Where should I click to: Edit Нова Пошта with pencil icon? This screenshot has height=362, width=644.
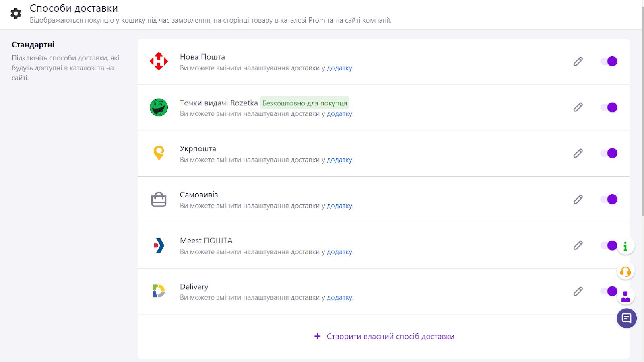(x=578, y=61)
